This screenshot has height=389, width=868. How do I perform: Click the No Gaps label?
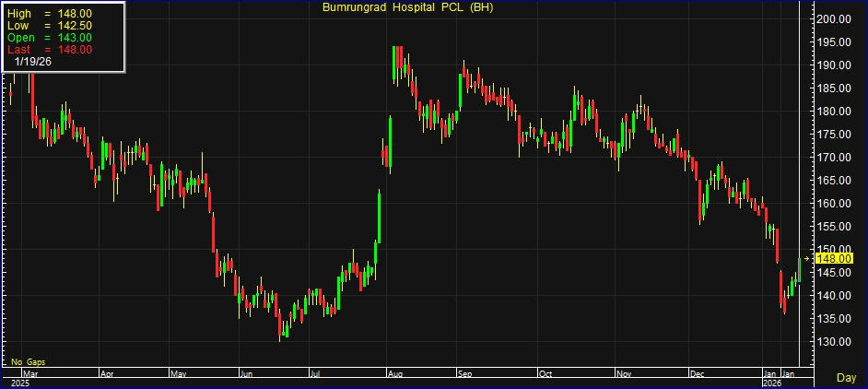coord(29,362)
